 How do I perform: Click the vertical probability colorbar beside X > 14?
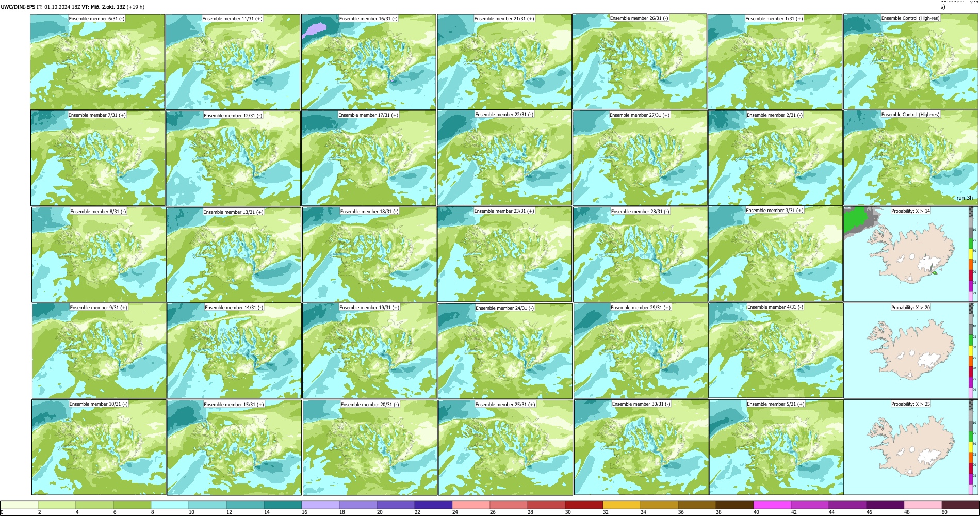click(972, 254)
